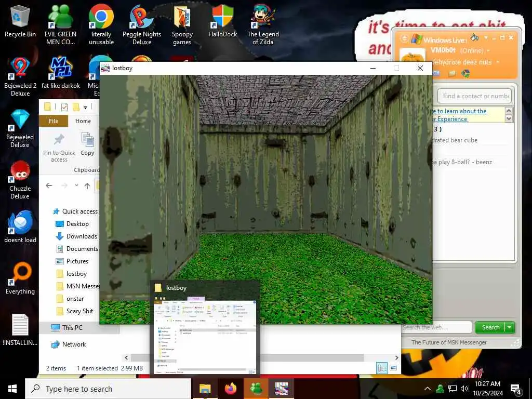
Task: Click the Copy button in Explorer ribbon
Action: click(87, 144)
